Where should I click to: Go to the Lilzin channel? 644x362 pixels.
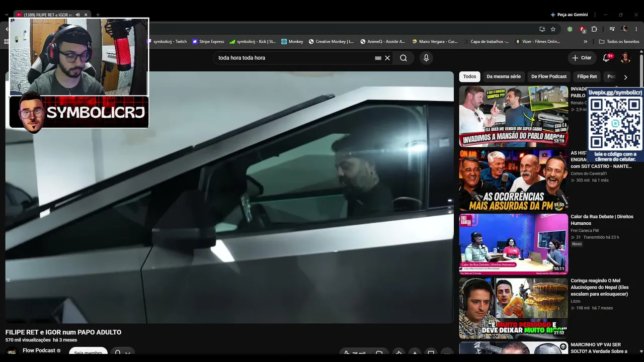click(x=576, y=301)
